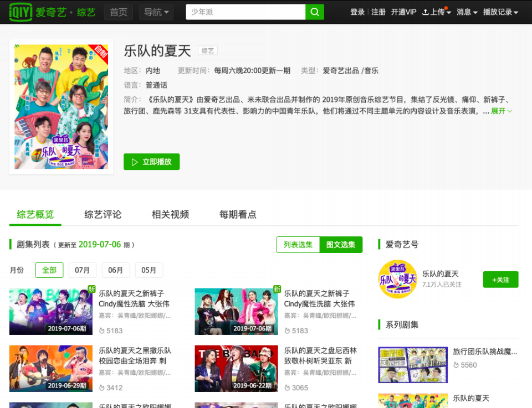The width and height of the screenshot is (532, 408).
Task: Click the search magnifier button
Action: (315, 12)
